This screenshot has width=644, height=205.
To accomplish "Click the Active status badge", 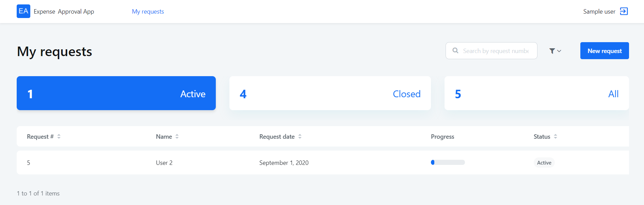I will pyautogui.click(x=544, y=163).
